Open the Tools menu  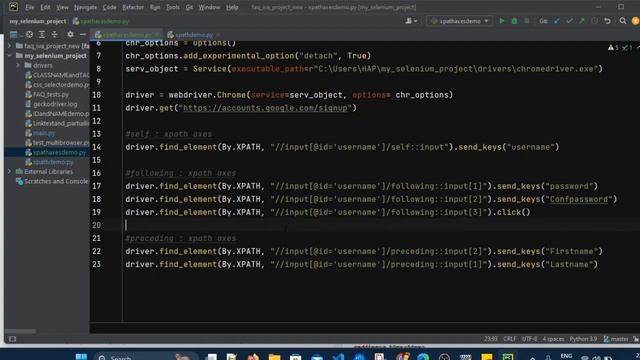(173, 7)
